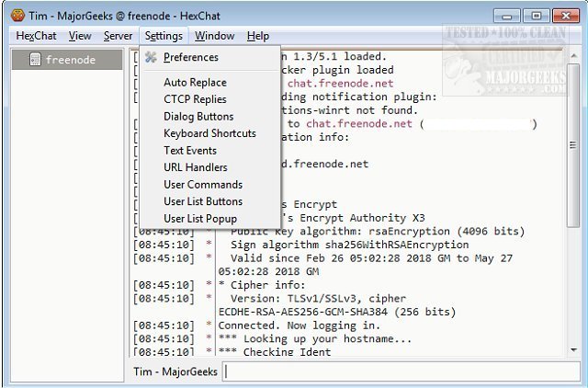Viewport: 588px width, 388px height.
Task: Open the View menu
Action: [x=80, y=36]
